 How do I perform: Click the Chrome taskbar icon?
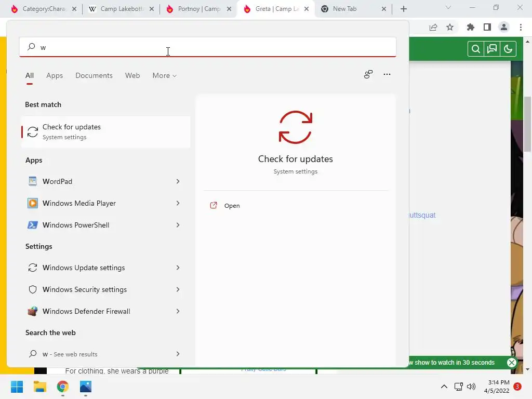[x=63, y=387]
